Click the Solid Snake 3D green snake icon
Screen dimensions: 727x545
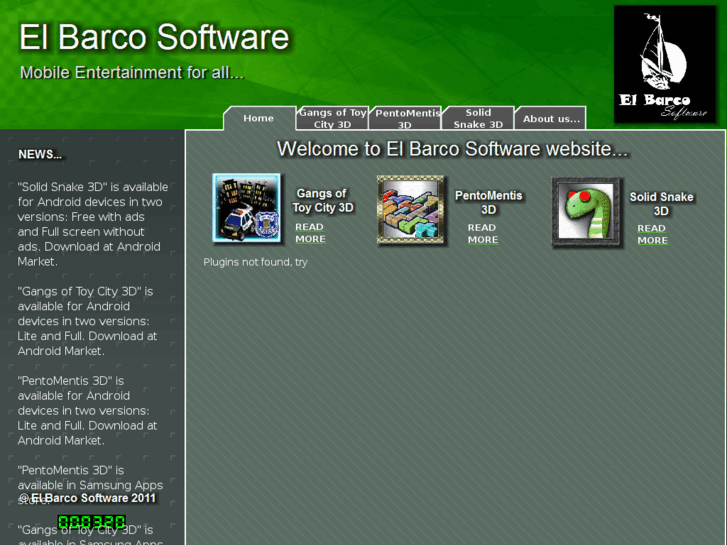[x=586, y=212]
